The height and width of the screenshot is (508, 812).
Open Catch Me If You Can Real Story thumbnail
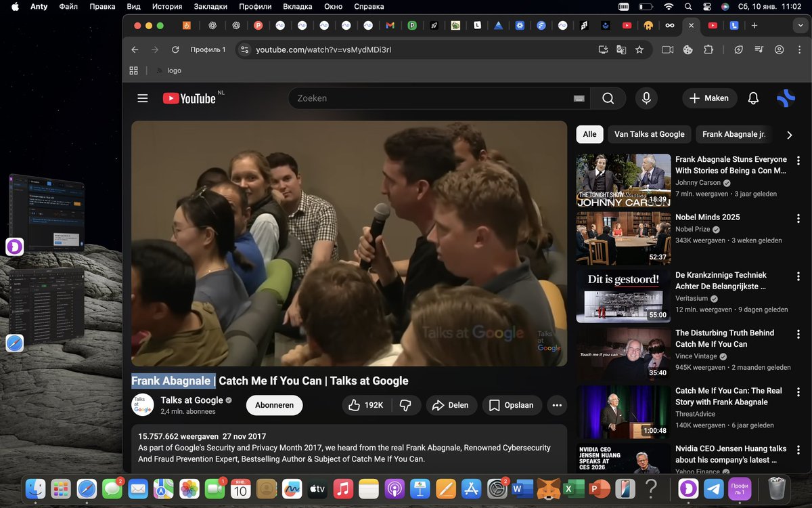click(623, 411)
